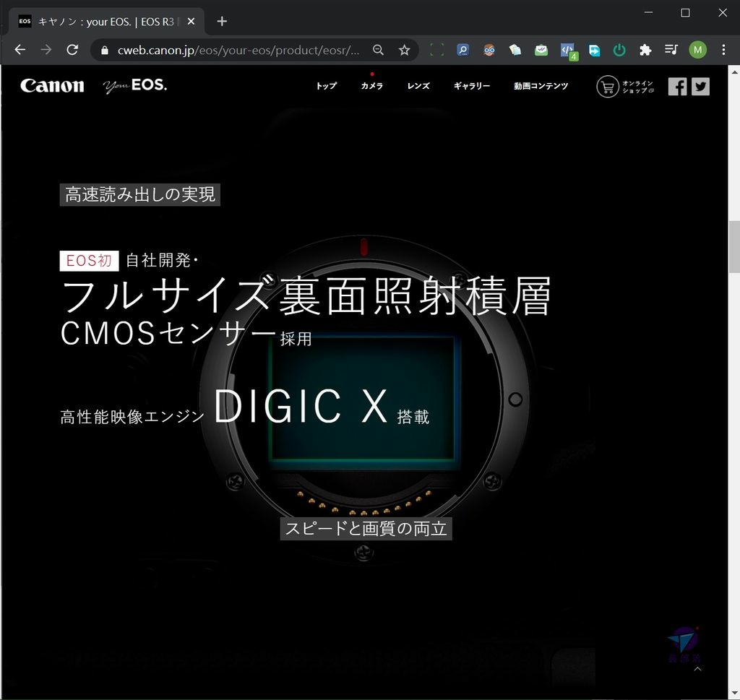Open the 動画コンテンツ nav item
The width and height of the screenshot is (740, 700).
pos(541,86)
